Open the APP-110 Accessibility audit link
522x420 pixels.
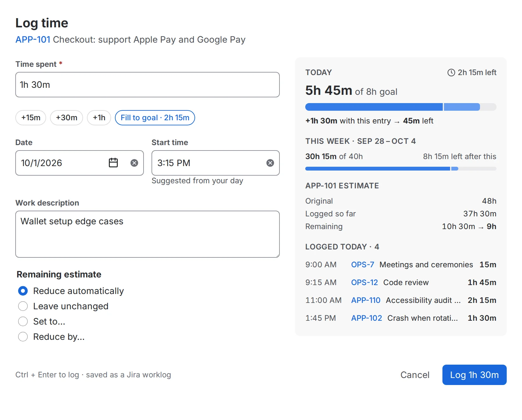(x=366, y=300)
